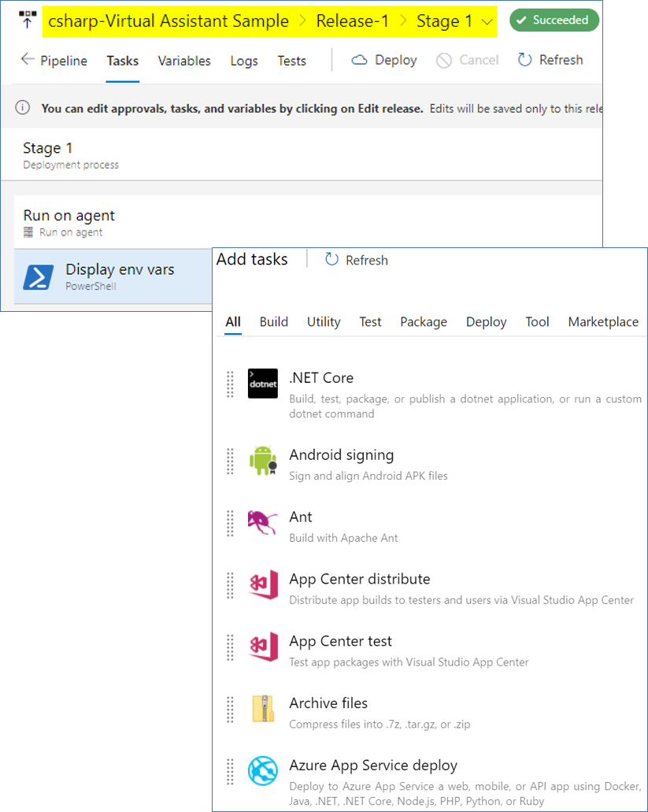Screen dimensions: 648x812
Task: Click the agent server icon under Run on agent
Action: tap(28, 232)
